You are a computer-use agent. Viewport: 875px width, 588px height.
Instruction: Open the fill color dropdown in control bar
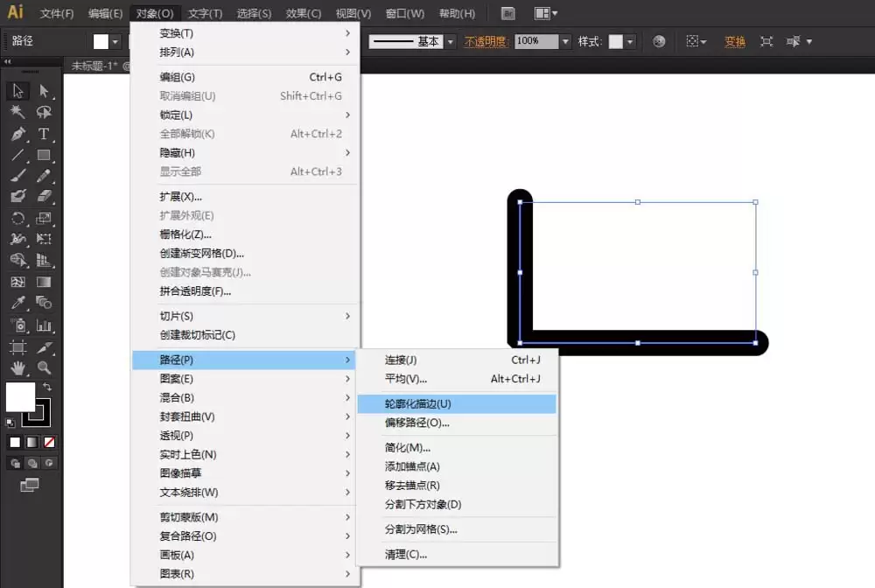coord(115,41)
